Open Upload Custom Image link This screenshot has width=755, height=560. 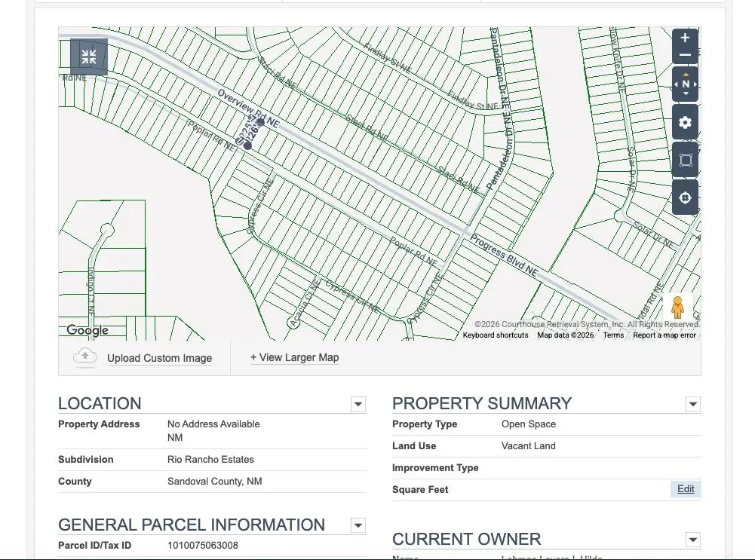coord(159,358)
